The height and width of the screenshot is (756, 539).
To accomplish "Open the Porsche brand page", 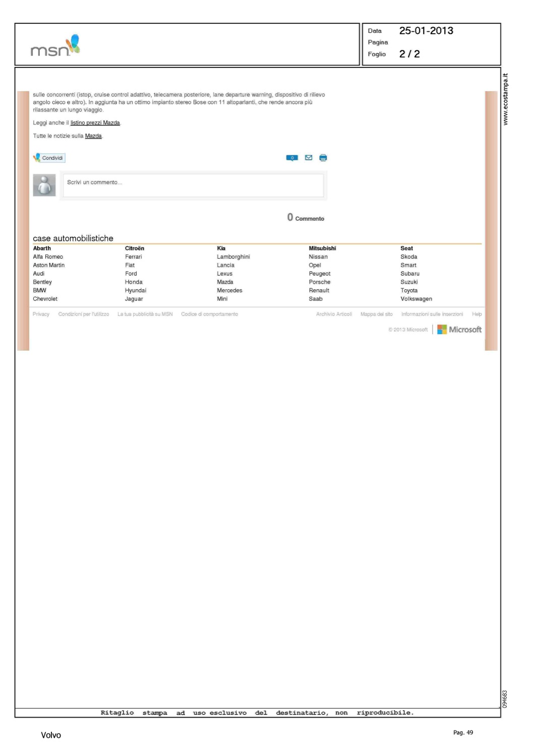I will [320, 282].
